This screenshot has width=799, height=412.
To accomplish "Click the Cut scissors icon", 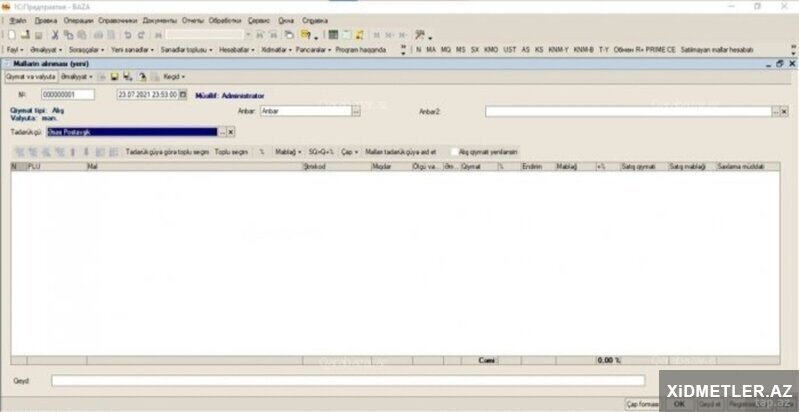I will tap(55, 34).
